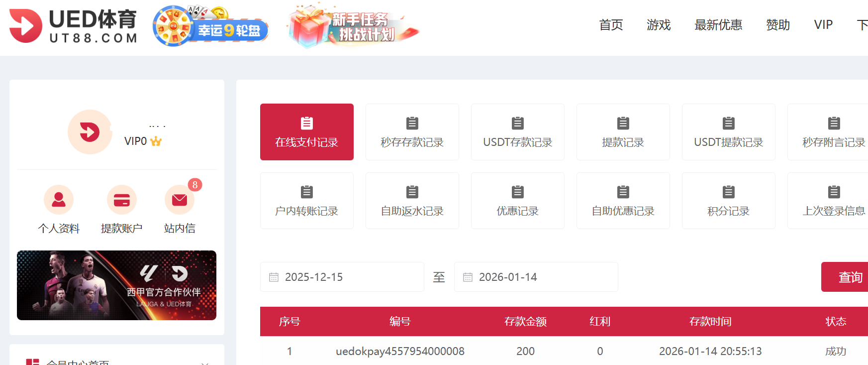Viewport: 868px width, 365px height.
Task: Open 个人资料 profile icon
Action: click(59, 200)
